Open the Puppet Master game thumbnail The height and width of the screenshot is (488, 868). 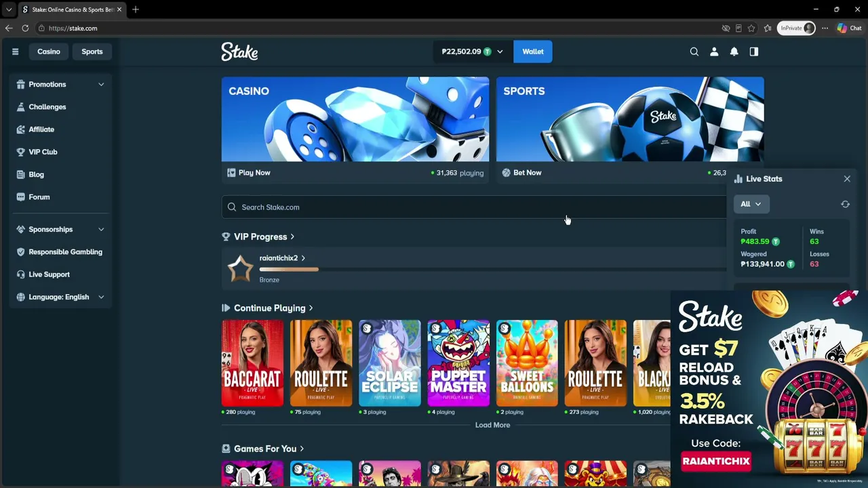[458, 363]
